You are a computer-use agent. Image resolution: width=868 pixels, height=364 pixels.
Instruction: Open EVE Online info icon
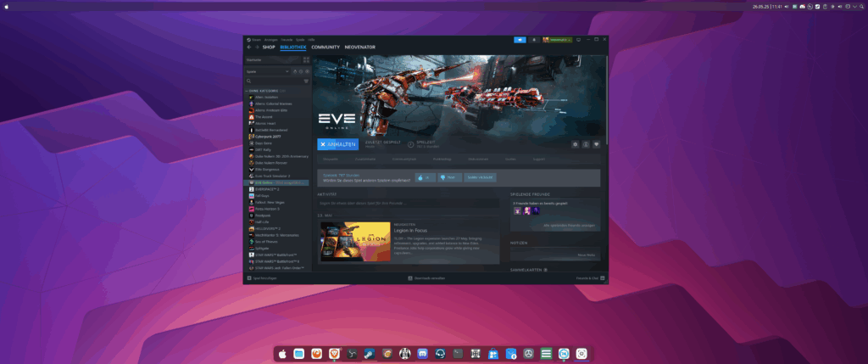click(586, 144)
